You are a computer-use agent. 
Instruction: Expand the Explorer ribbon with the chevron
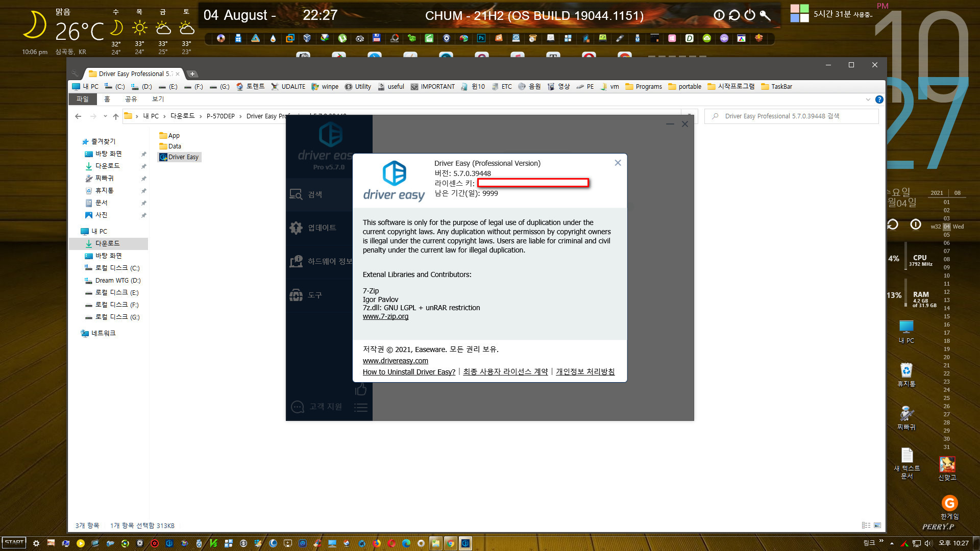pyautogui.click(x=868, y=99)
